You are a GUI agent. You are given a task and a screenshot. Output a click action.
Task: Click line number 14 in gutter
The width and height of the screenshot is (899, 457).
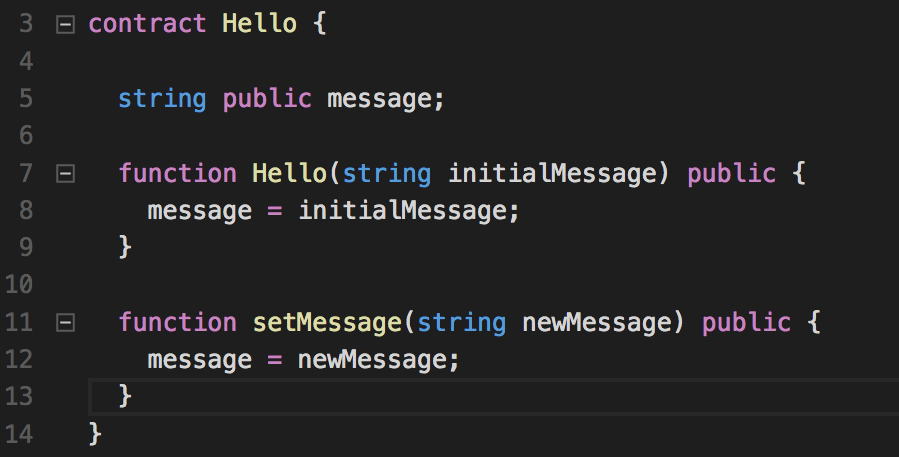(x=19, y=434)
